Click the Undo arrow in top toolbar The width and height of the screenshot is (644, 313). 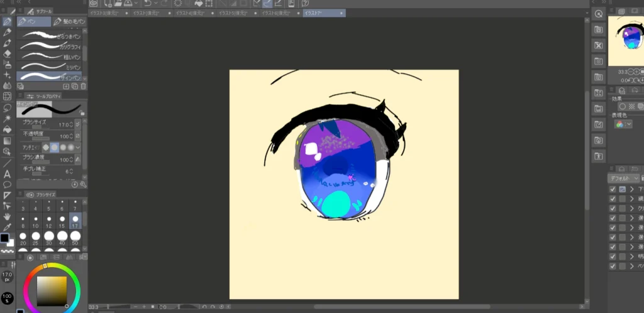[x=148, y=3]
